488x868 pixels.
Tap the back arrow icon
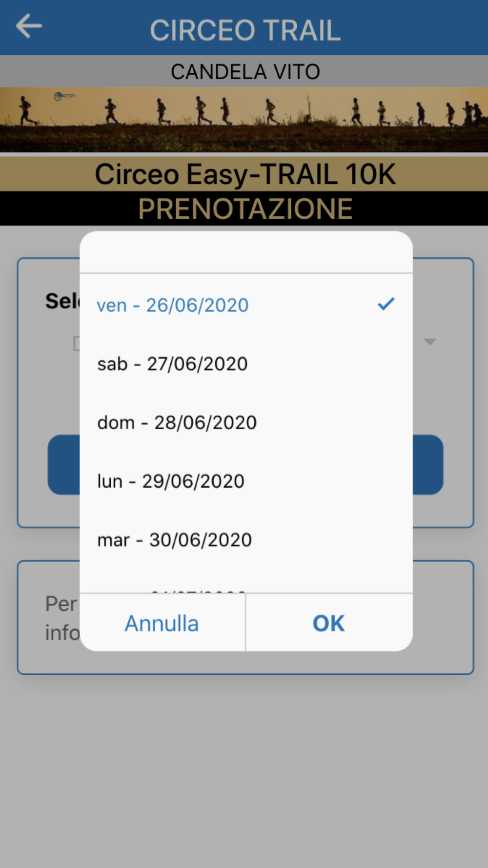(29, 26)
